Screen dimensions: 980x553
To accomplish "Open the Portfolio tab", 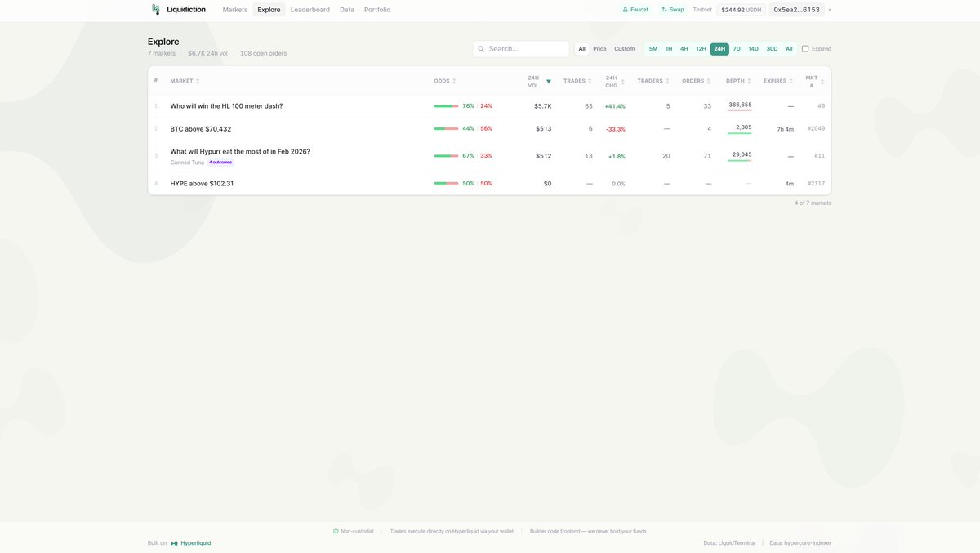I will [x=377, y=10].
